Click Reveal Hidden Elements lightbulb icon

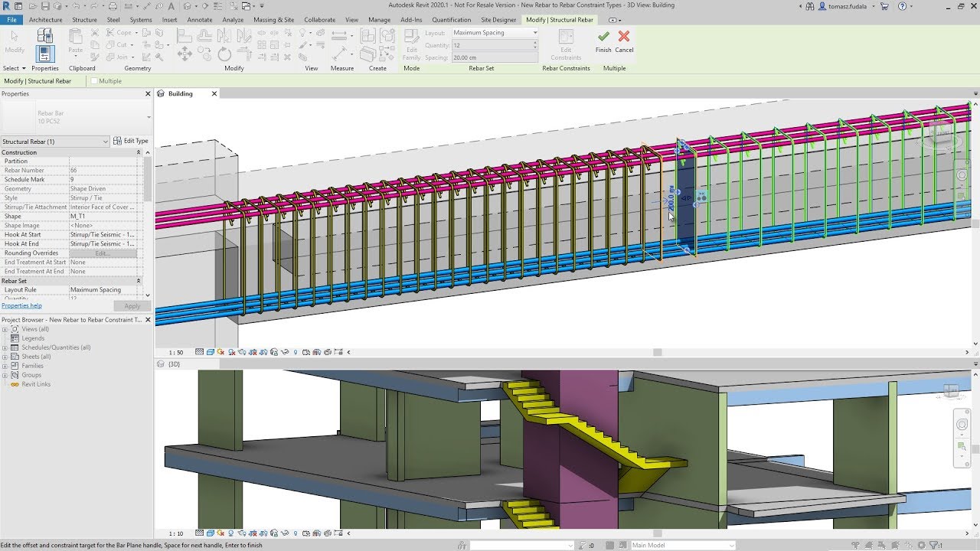pyautogui.click(x=296, y=351)
